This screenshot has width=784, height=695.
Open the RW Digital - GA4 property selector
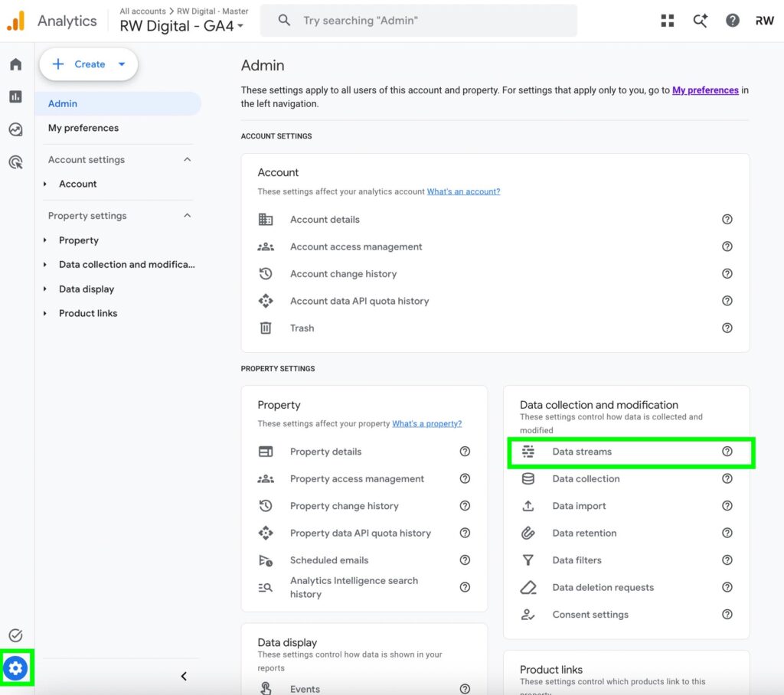182,26
